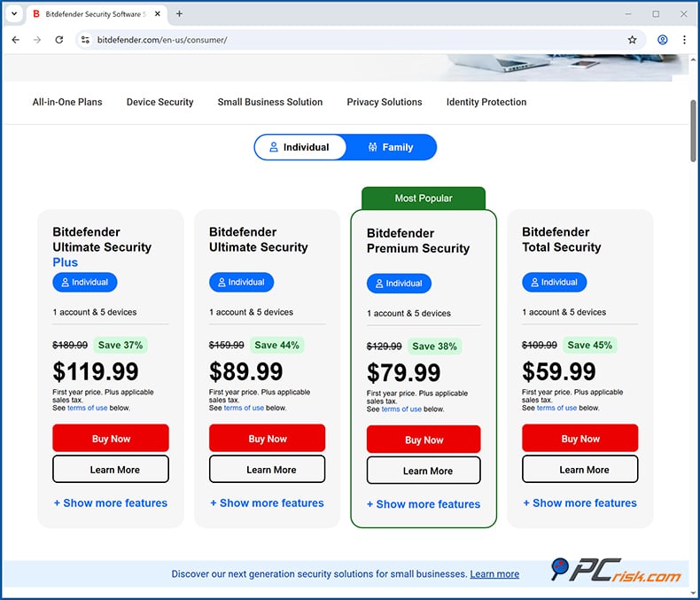This screenshot has width=700, height=600.
Task: Switch plan toggle to Family
Action: tap(391, 147)
